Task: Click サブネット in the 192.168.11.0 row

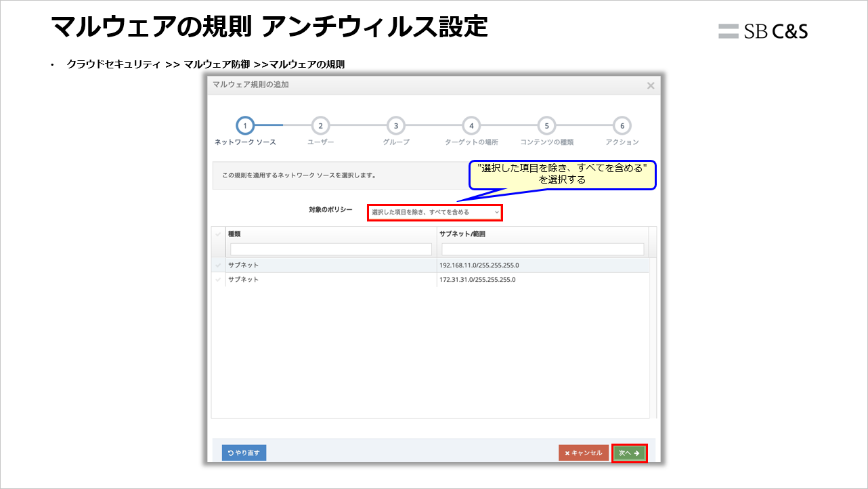Action: coord(243,265)
